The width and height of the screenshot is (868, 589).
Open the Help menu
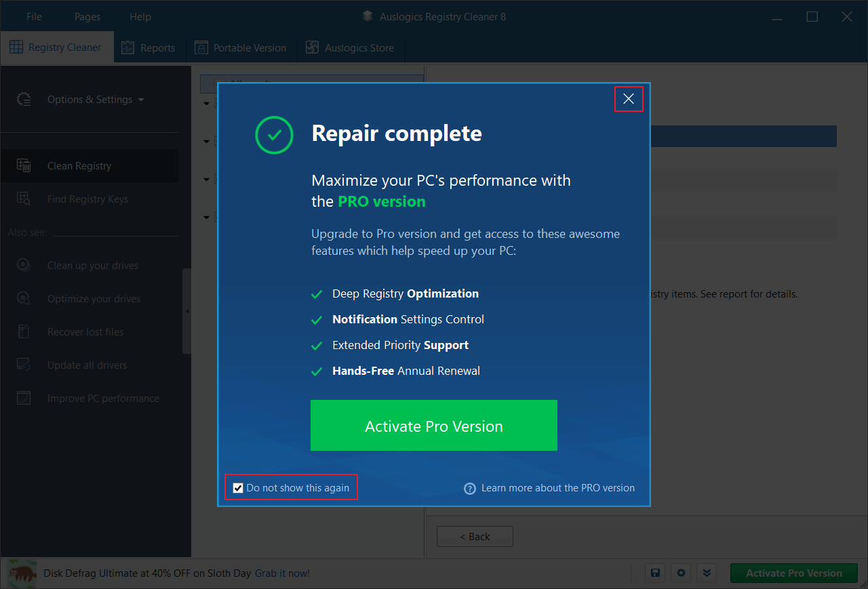click(x=140, y=16)
